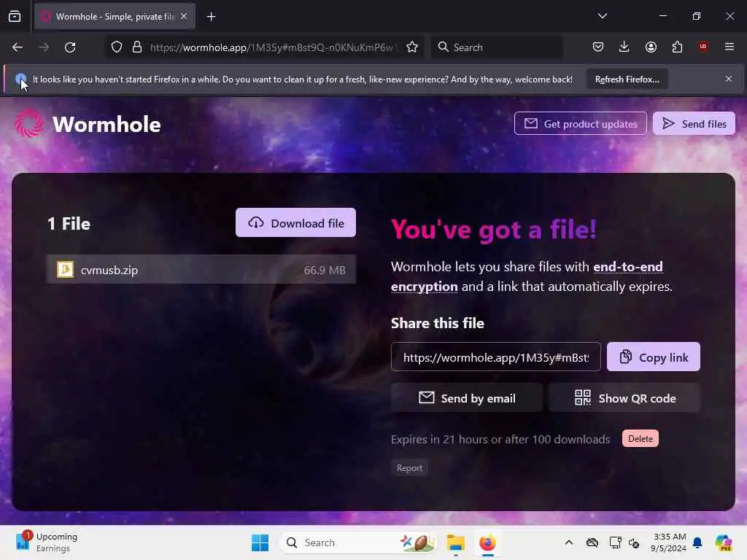Open File Explorer from taskbar

click(x=455, y=542)
